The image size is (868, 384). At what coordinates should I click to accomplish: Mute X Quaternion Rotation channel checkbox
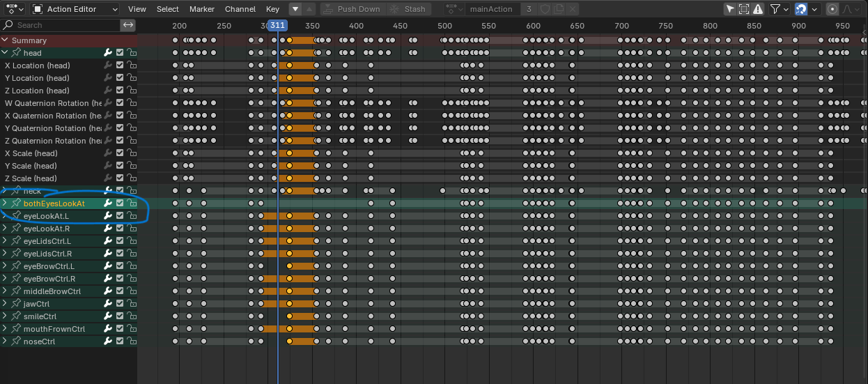point(120,116)
